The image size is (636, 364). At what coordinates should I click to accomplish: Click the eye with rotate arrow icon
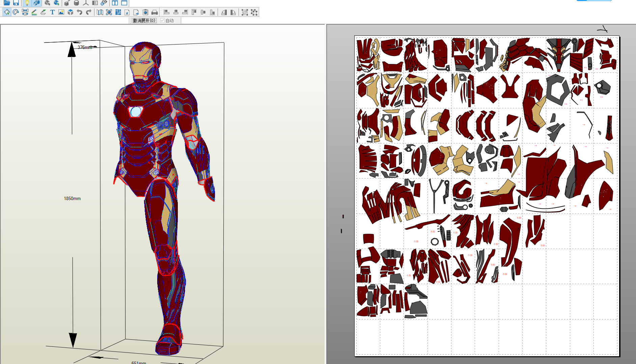point(104,3)
